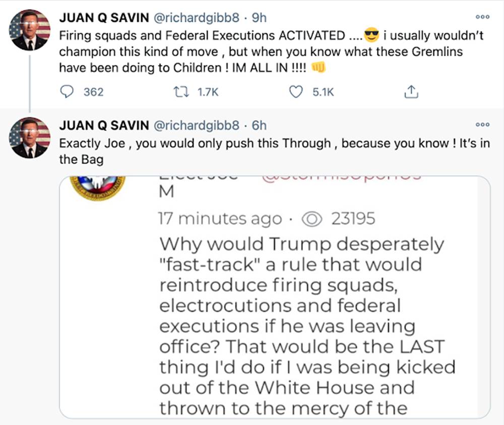Open the 6h timestamp link
The width and height of the screenshot is (504, 425).
click(x=259, y=125)
